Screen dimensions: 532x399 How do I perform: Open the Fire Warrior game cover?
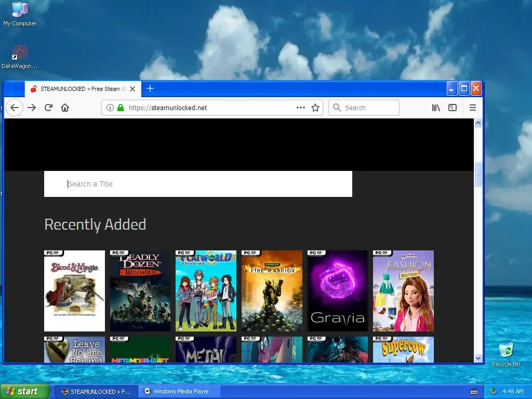point(272,291)
